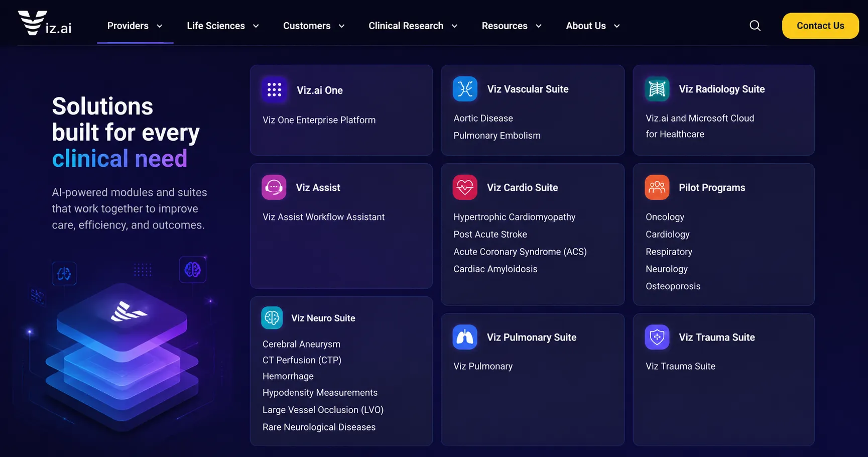The image size is (868, 457).
Task: Select Cerebral Aneurysm
Action: (301, 344)
